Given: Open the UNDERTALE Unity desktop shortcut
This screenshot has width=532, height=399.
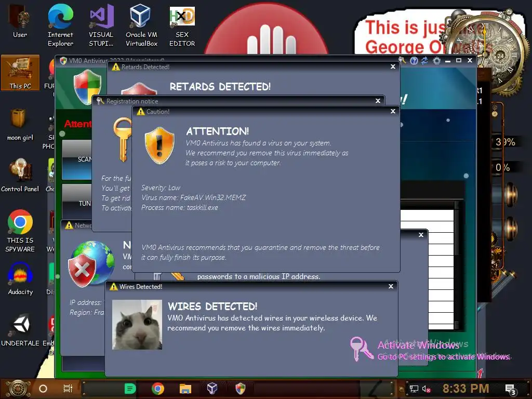Looking at the screenshot, I should (20, 330).
